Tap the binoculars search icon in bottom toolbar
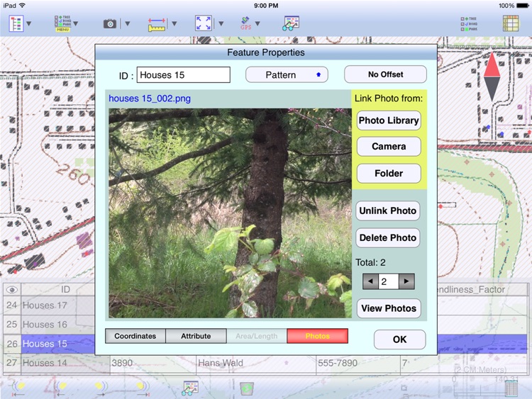This screenshot has height=399, width=532. (190, 388)
